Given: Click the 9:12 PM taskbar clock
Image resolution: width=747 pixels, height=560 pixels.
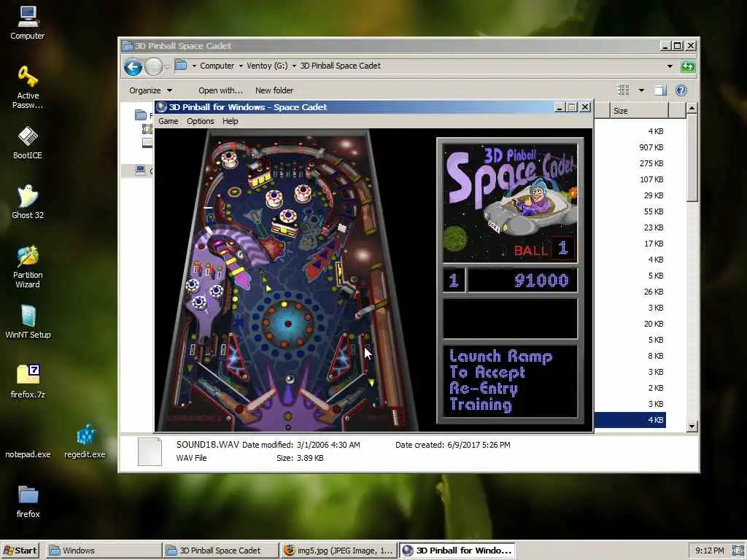Looking at the screenshot, I should (x=709, y=551).
